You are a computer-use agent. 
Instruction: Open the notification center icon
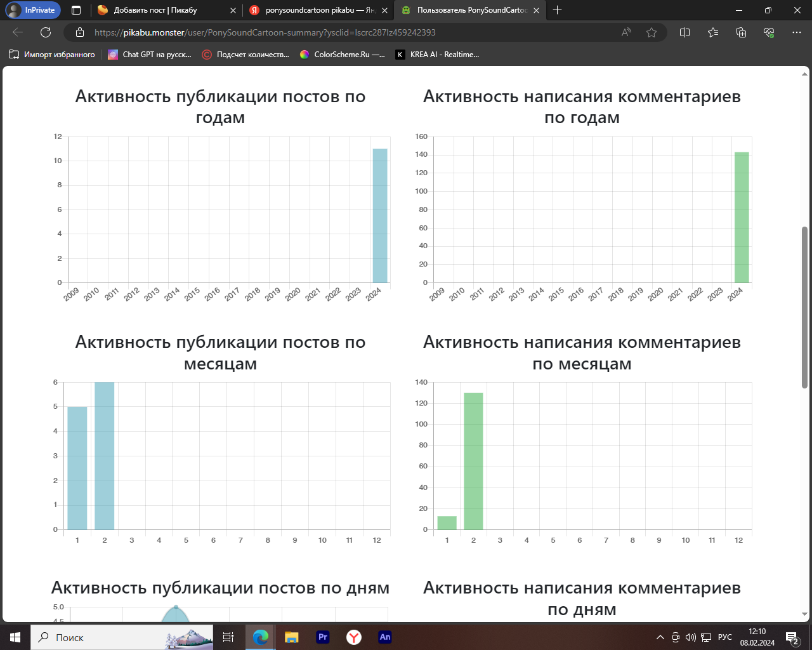point(792,637)
